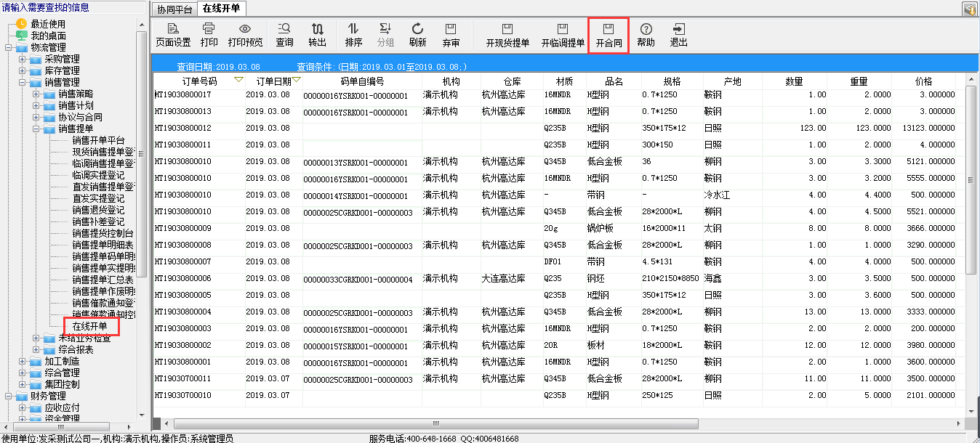Screen dimensions: 980x443
Task: Collapse the 销售提单 tree node
Action: [36, 129]
